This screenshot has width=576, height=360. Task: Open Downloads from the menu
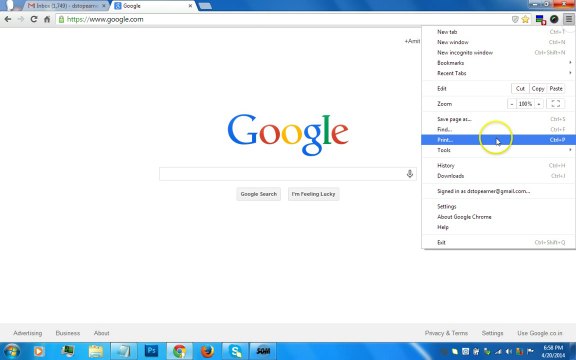tap(498, 176)
